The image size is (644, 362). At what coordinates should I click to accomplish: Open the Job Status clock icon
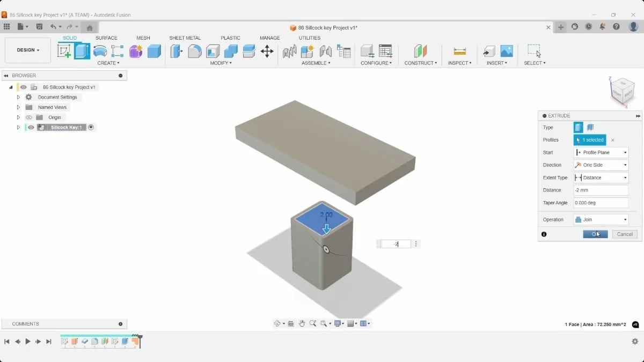[589, 27]
